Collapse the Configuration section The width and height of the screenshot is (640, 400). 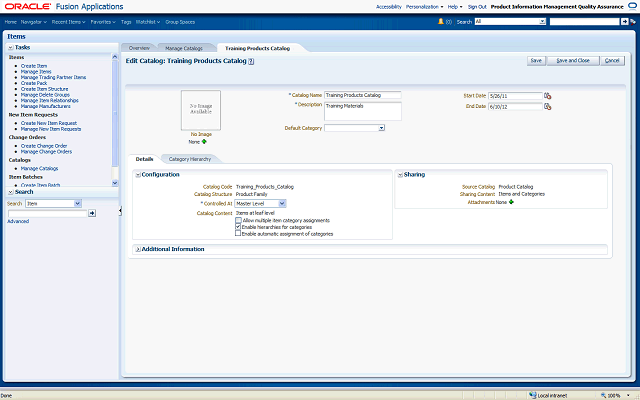[137, 174]
